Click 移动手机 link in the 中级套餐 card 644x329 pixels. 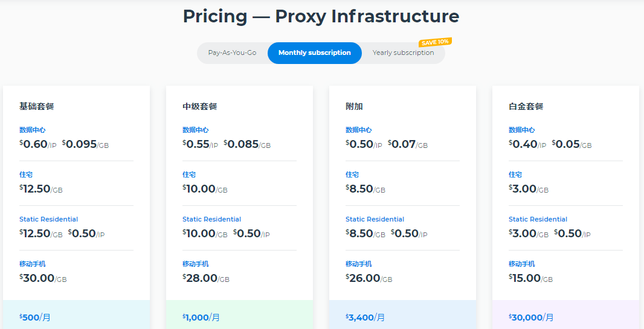(x=195, y=264)
